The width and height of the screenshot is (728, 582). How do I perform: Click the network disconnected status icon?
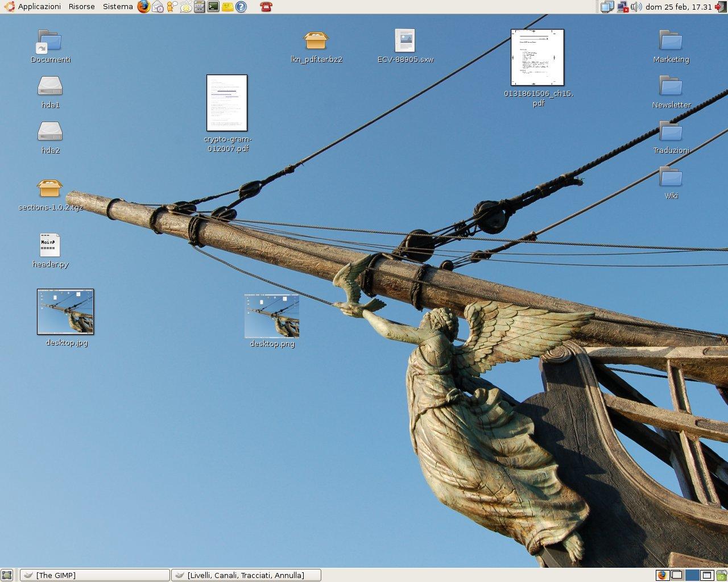click(622, 7)
